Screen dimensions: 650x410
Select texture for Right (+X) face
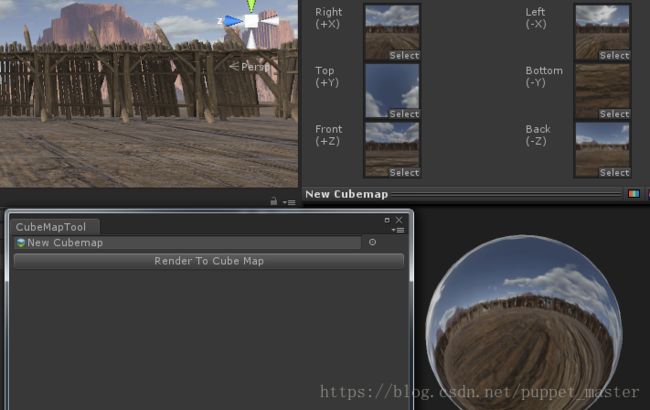(x=404, y=56)
